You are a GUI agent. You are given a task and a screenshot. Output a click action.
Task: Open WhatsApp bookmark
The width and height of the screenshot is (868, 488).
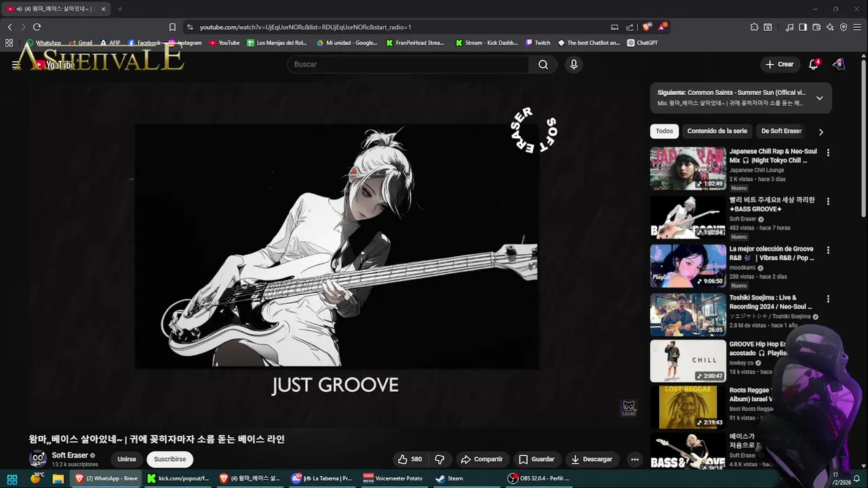point(43,43)
